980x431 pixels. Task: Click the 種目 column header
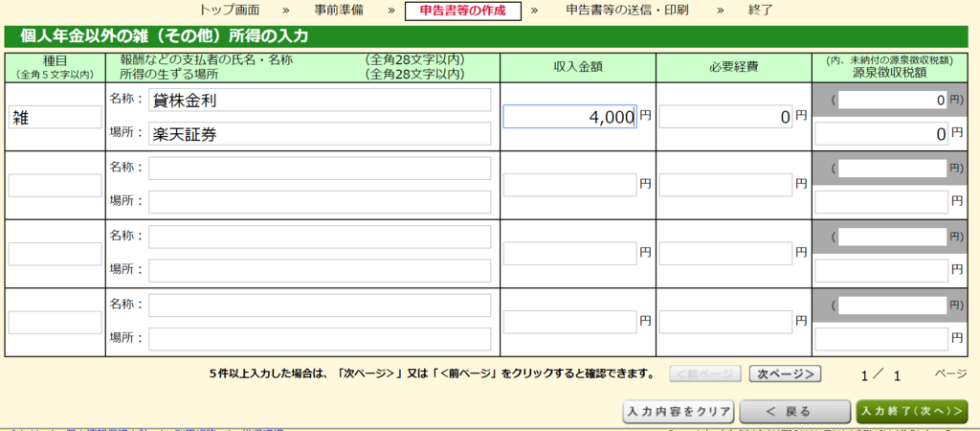point(55,68)
